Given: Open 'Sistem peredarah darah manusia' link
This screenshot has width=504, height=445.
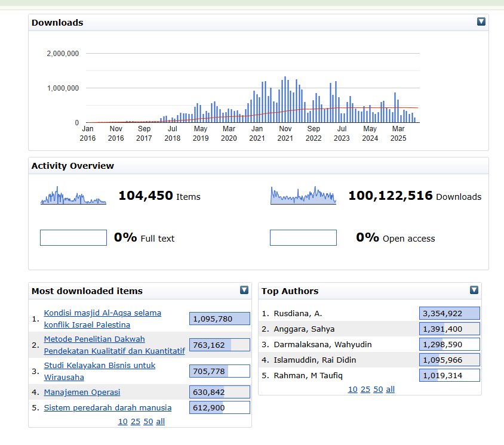Looking at the screenshot, I should point(107,407).
